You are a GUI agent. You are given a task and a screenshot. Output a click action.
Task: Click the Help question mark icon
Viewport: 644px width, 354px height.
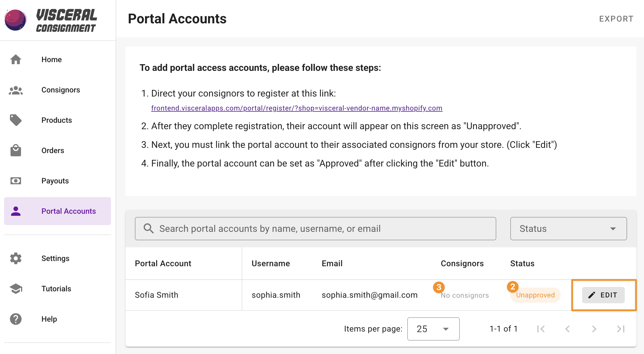[16, 319]
